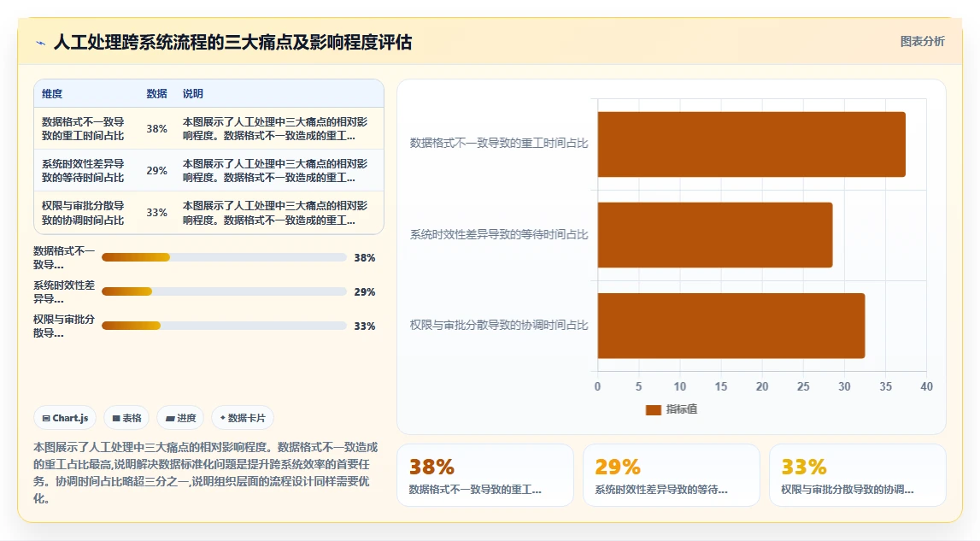Select the 进度 tag chip

coord(180,418)
